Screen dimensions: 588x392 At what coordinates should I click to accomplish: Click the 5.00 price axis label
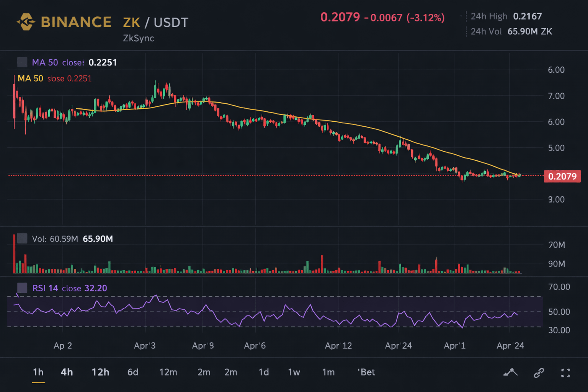point(556,148)
